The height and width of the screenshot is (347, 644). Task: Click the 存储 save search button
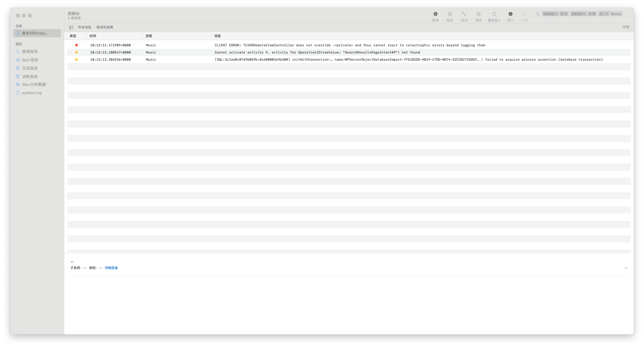[x=626, y=27]
